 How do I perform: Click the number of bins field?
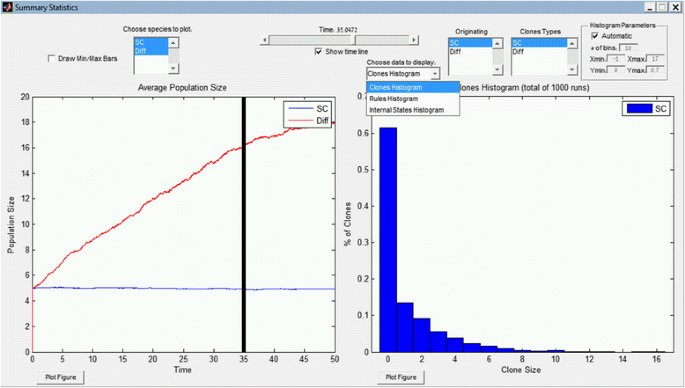click(x=628, y=48)
